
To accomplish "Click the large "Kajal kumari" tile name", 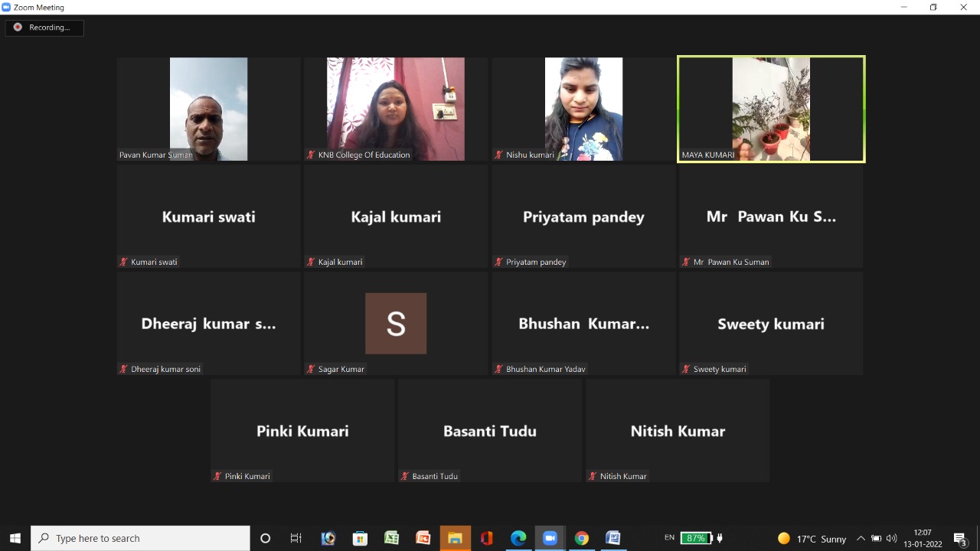I will pos(396,217).
